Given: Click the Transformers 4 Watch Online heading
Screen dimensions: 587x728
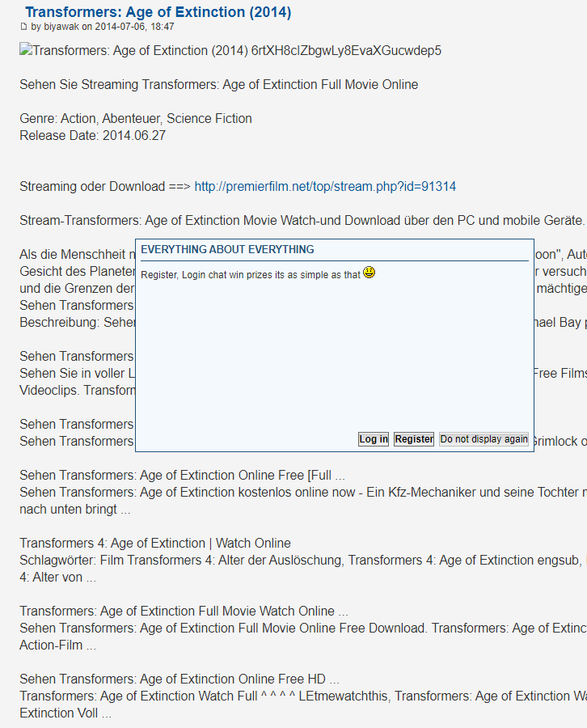Looking at the screenshot, I should pyautogui.click(x=155, y=544).
